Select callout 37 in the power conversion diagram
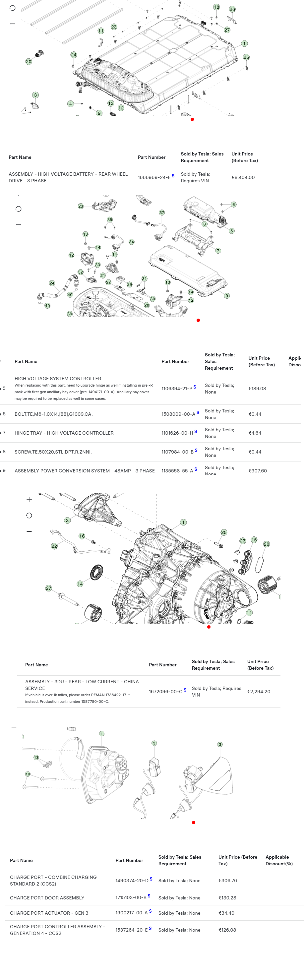This screenshot has width=304, height=980. click(162, 213)
